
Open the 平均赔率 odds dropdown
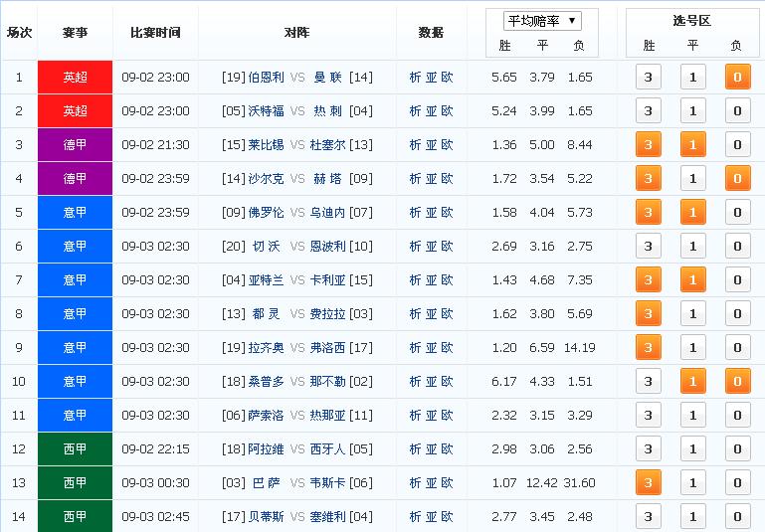click(542, 21)
